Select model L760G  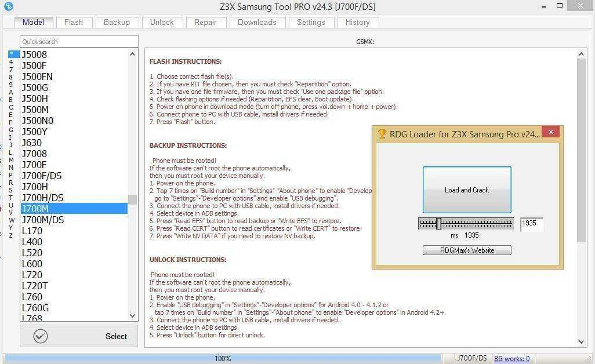(74, 308)
